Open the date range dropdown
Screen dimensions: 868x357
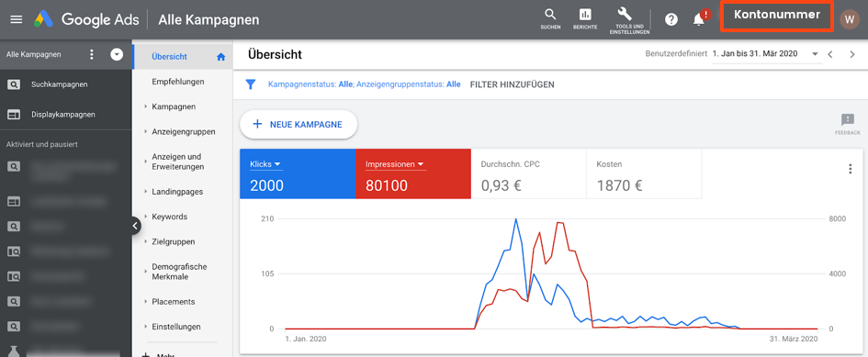click(815, 54)
